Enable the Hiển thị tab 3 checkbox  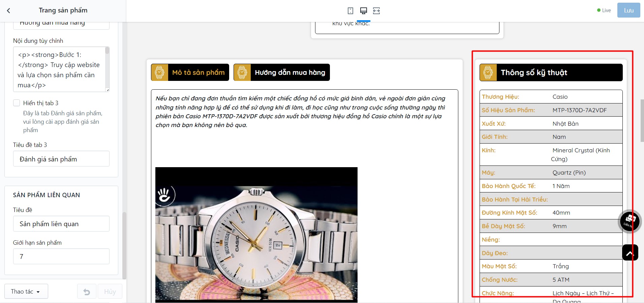click(17, 103)
